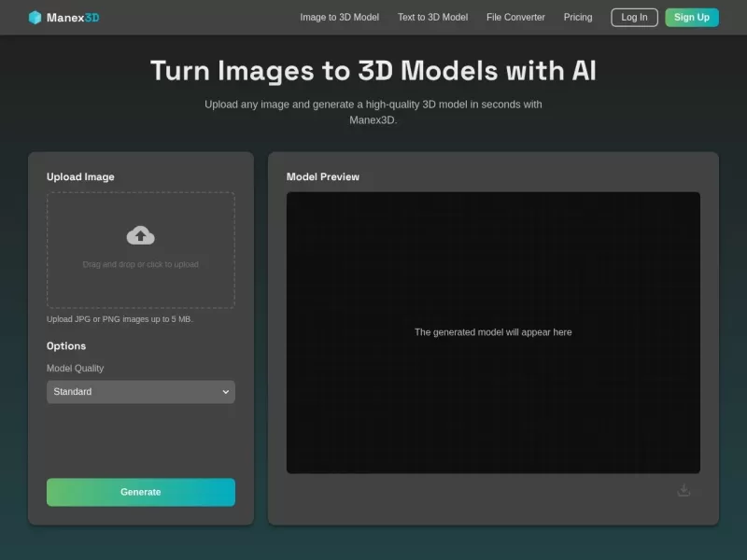Click the drag and drop upload area
The image size is (747, 560).
(140, 249)
